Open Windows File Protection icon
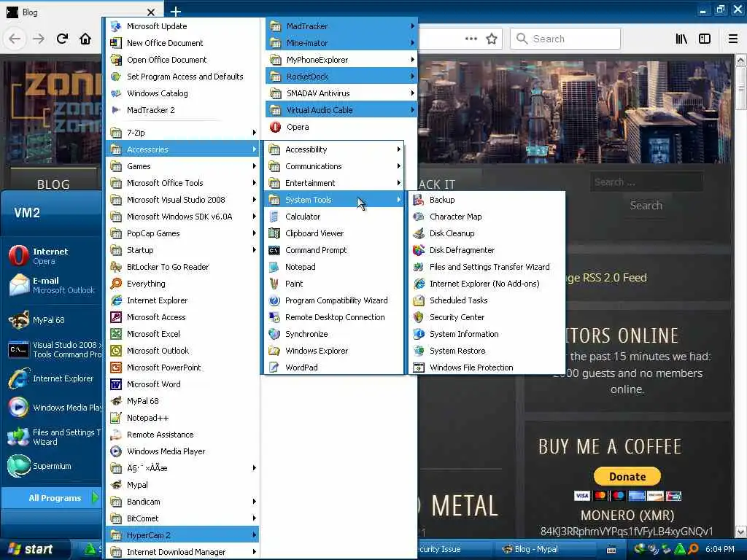Screen dimensions: 747x560 [x=419, y=367]
